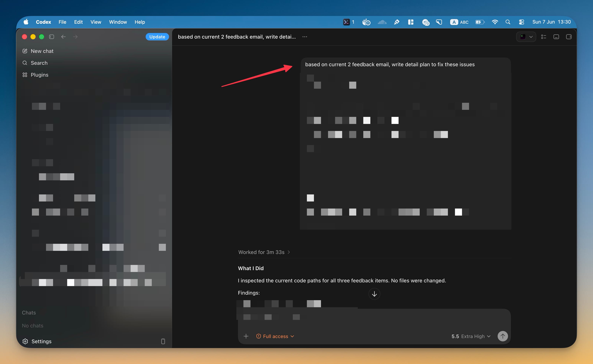Toggle the sidebar panel icon
The height and width of the screenshot is (364, 593).
coord(52,37)
